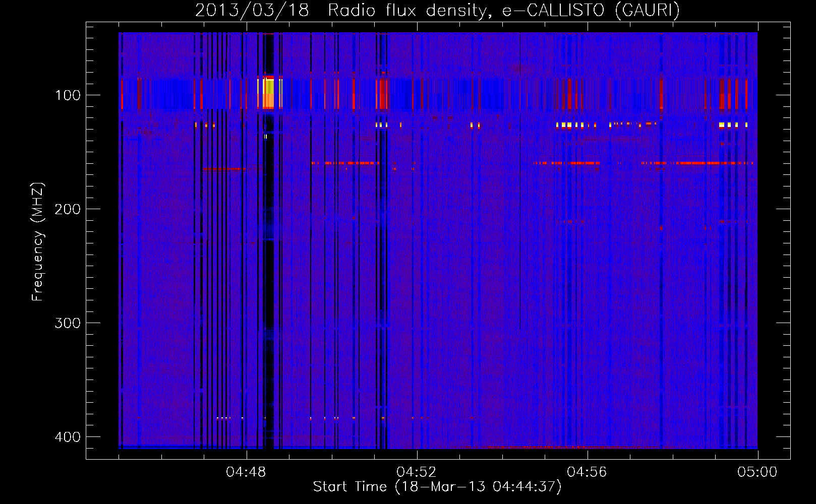
Task: Click the bright yellow-green burst near 04:48
Action: (x=269, y=93)
